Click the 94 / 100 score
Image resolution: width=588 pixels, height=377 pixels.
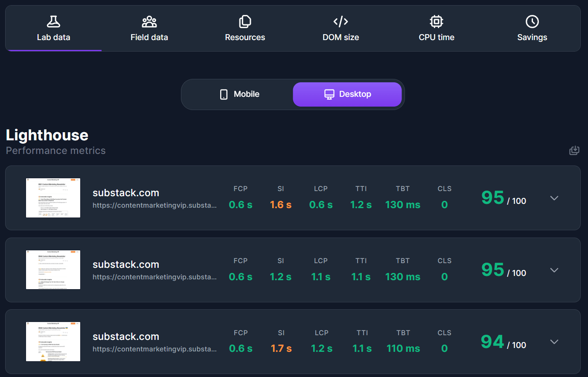coord(504,342)
